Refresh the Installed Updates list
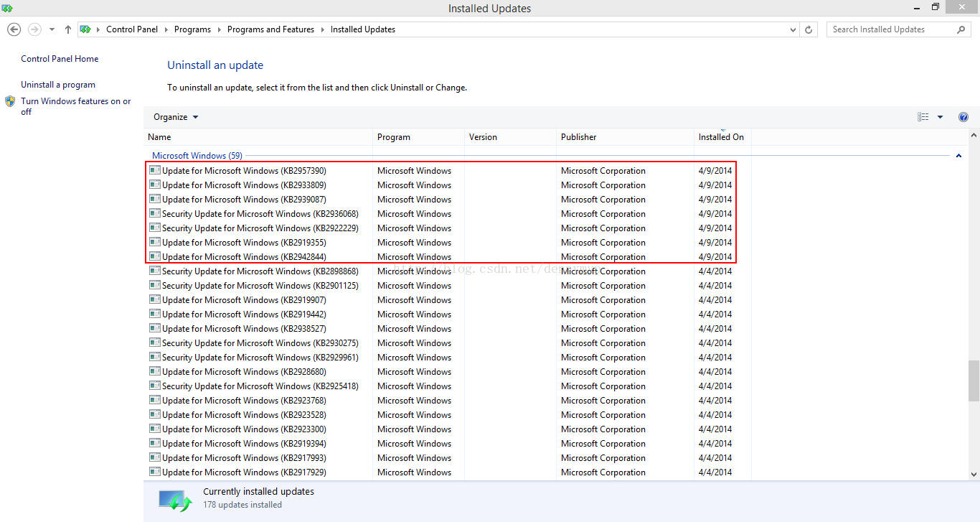 [x=809, y=29]
